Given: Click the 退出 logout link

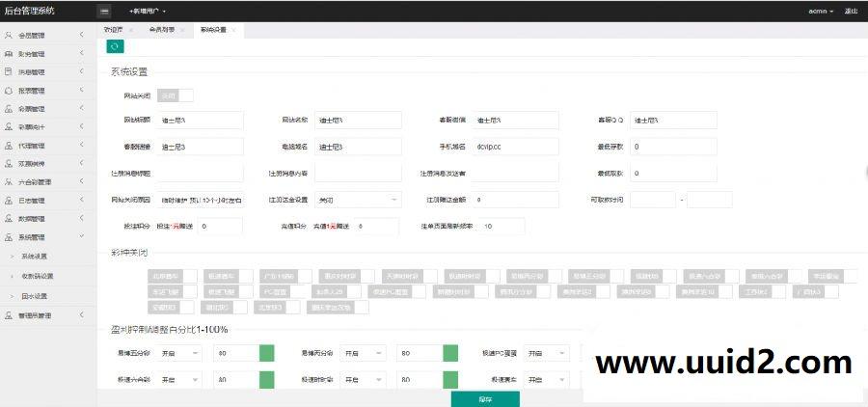Looking at the screenshot, I should coord(851,11).
